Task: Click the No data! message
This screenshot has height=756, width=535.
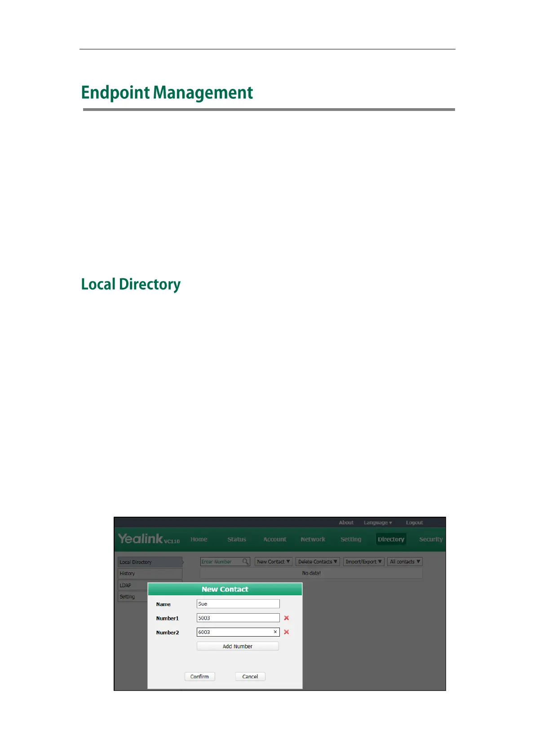Action: [311, 573]
